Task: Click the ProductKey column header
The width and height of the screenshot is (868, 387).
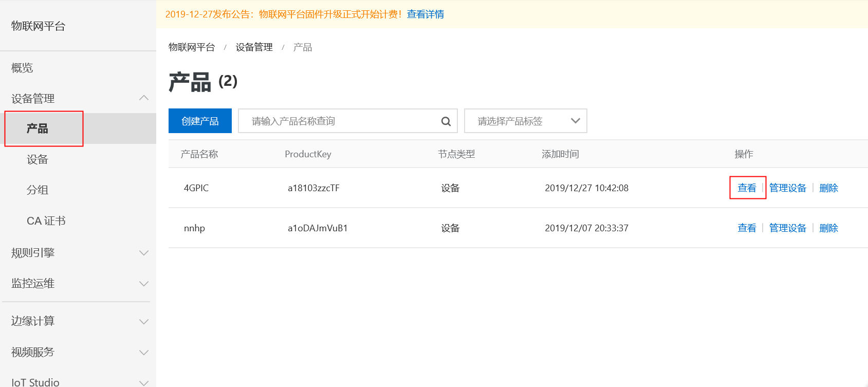Action: point(308,154)
